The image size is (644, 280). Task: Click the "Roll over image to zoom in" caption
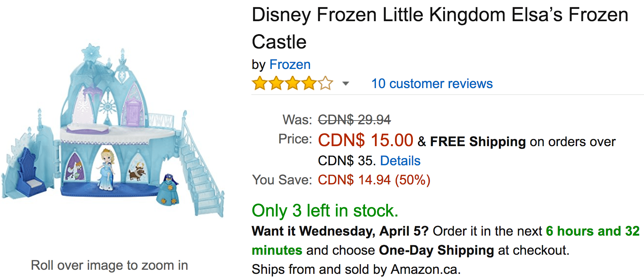coord(109,265)
